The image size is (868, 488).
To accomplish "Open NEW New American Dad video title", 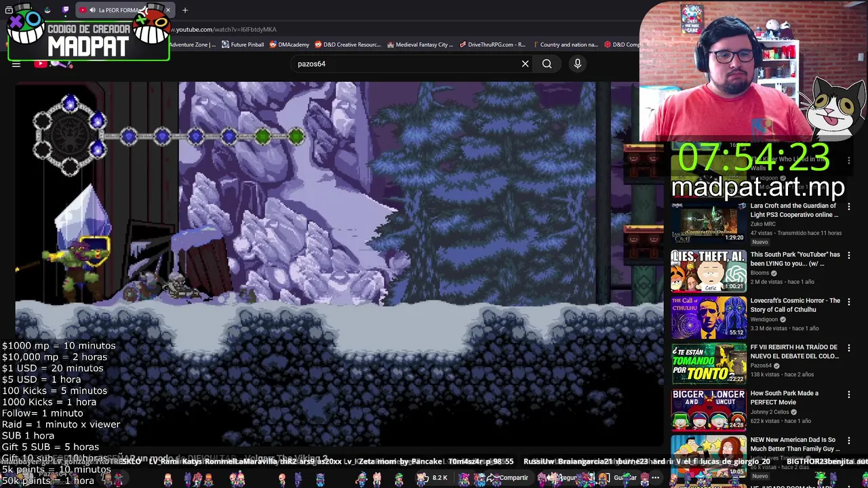I will click(x=795, y=444).
